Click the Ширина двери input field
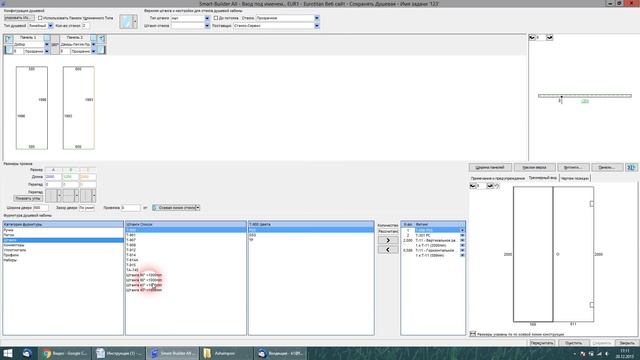The width and height of the screenshot is (640, 360). (x=40, y=208)
